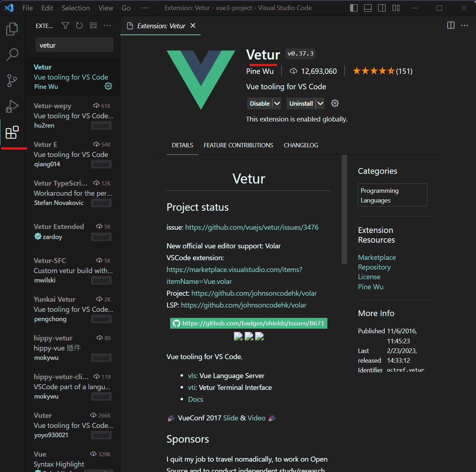This screenshot has width=476, height=472.
Task: Open the Go menu
Action: (x=126, y=8)
